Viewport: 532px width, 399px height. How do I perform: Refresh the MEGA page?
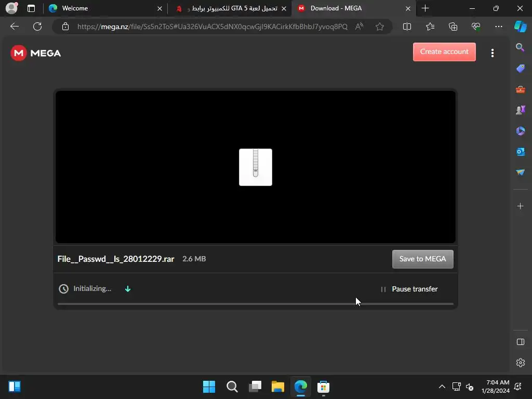[x=37, y=26]
